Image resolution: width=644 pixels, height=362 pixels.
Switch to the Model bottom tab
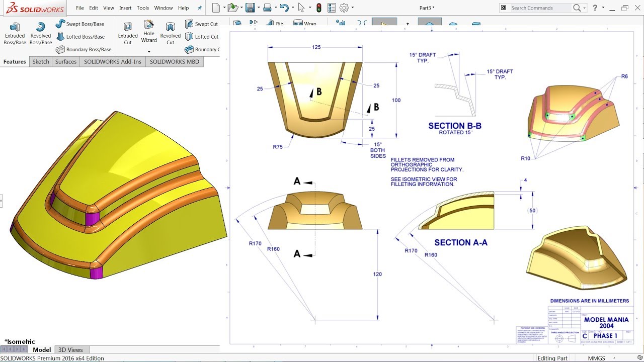tap(42, 349)
